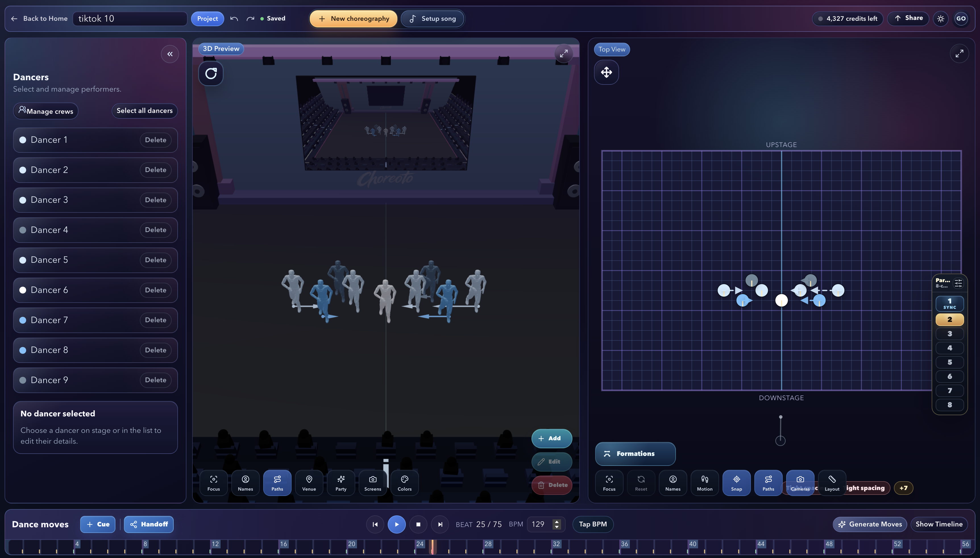Toggle Cameras in the Top View toolbar

(x=800, y=483)
